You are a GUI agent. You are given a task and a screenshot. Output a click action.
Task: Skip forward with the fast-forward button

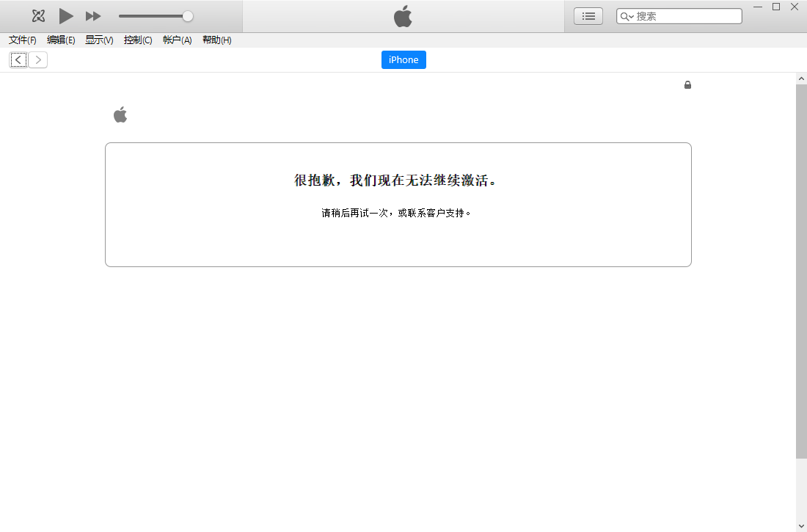[93, 16]
